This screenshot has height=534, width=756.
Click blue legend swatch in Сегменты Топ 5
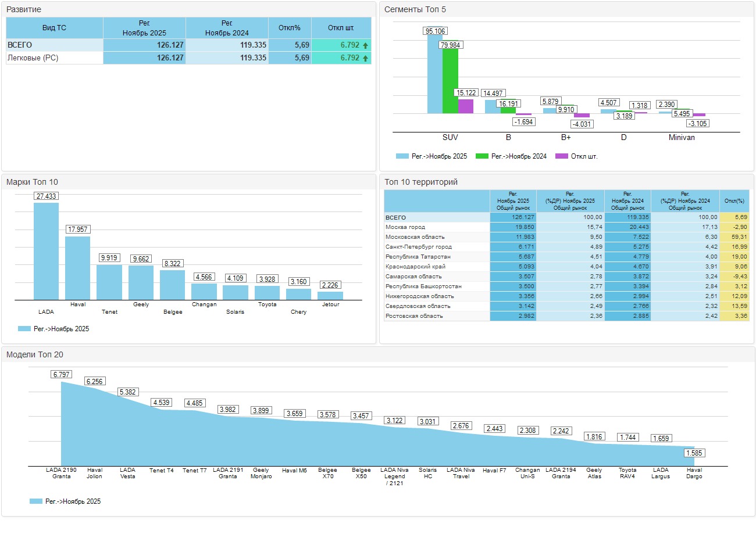coord(402,156)
